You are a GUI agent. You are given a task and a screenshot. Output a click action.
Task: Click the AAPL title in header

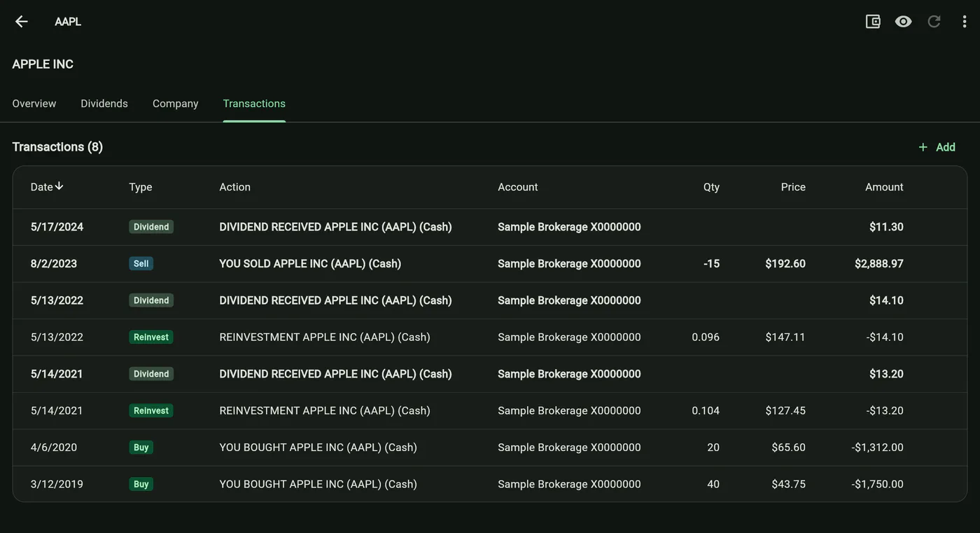68,22
